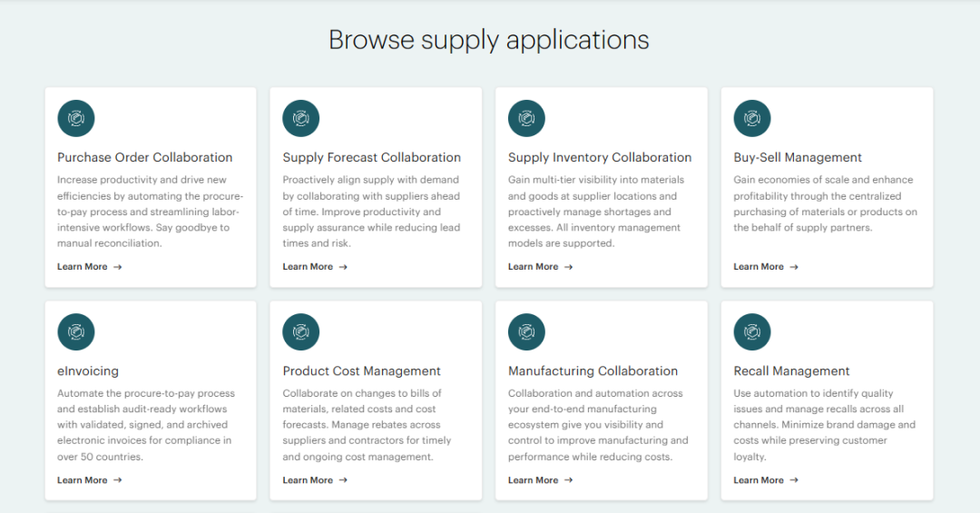This screenshot has width=980, height=513.
Task: Click the Manufacturing Collaboration circular icon
Action: tap(526, 331)
